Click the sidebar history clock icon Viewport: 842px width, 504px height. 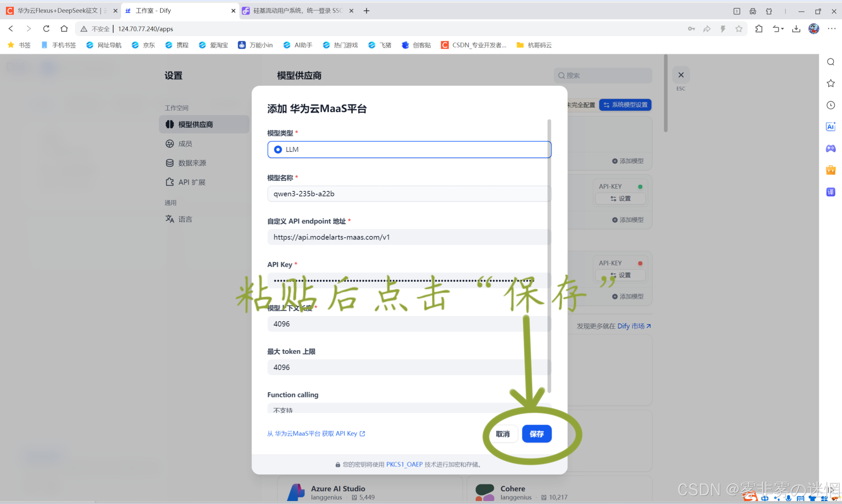pos(831,105)
